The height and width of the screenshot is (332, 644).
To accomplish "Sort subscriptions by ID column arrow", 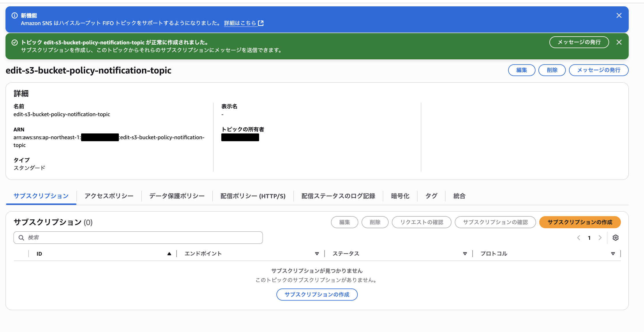I will 169,254.
